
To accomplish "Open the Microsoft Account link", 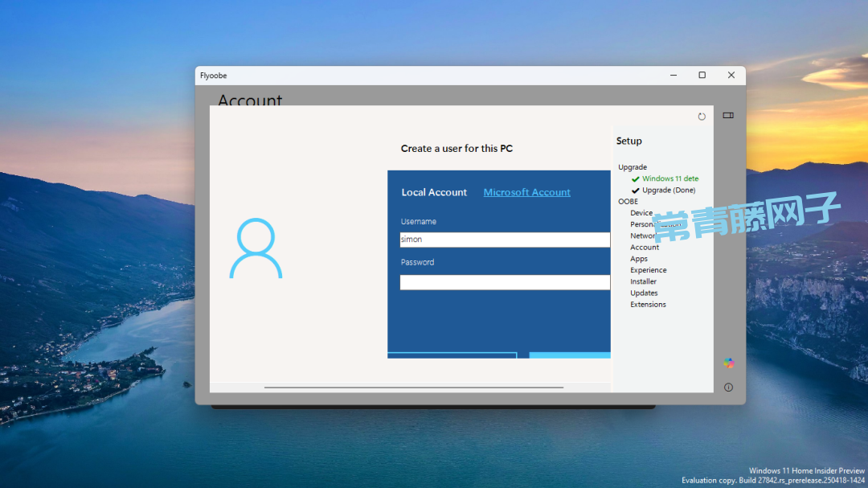I will (x=526, y=193).
